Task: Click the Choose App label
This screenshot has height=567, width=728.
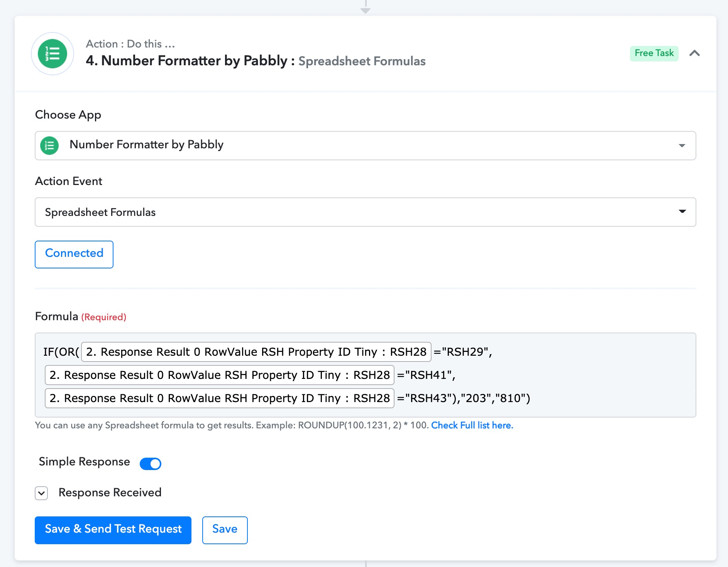Action: pos(68,115)
